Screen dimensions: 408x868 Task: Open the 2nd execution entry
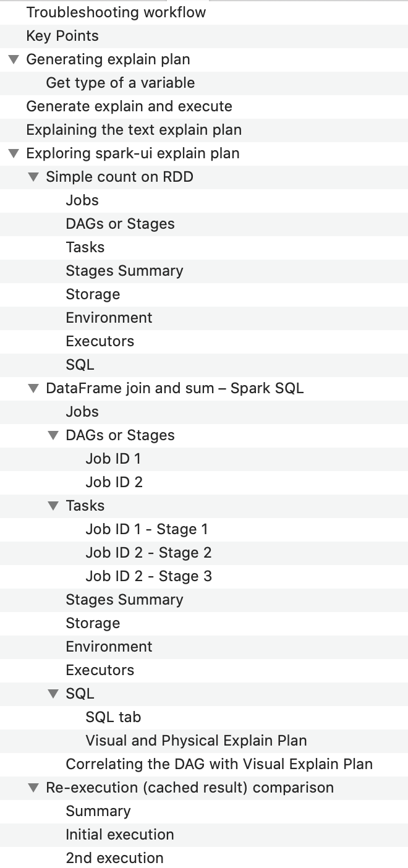[x=114, y=858]
